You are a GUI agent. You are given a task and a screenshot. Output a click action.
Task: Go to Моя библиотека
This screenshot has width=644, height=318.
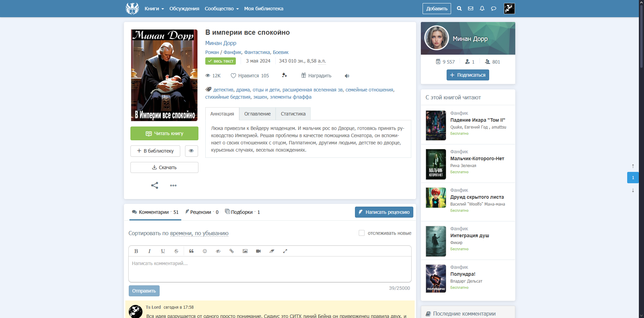coord(264,9)
